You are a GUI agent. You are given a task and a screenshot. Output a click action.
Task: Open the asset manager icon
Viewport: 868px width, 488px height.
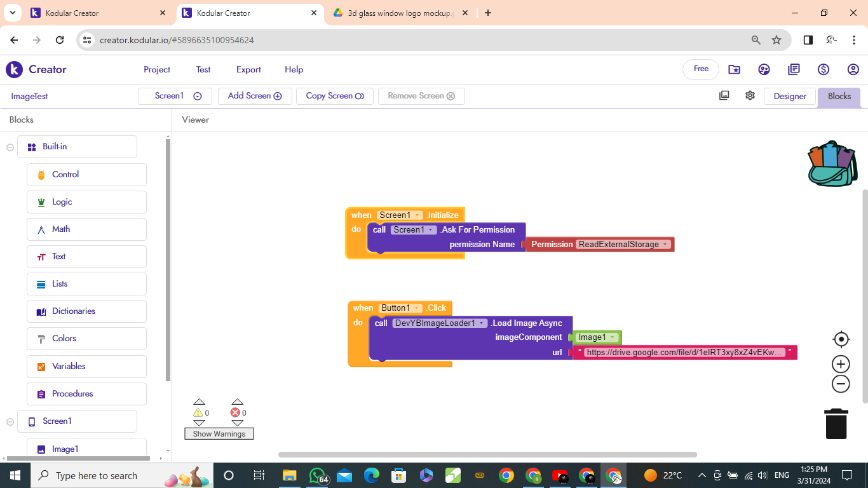point(724,95)
